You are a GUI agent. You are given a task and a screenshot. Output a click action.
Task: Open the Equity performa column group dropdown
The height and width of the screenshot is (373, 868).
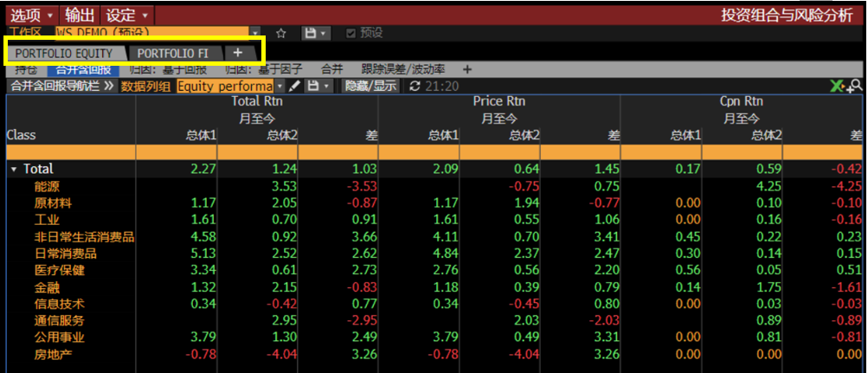pos(280,87)
